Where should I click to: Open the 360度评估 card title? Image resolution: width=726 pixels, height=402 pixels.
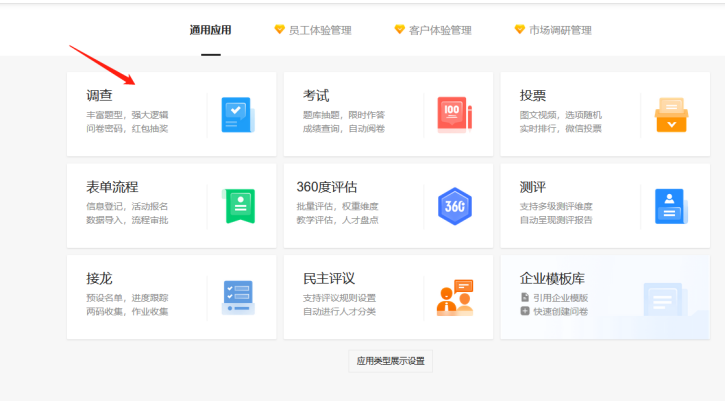coord(327,187)
